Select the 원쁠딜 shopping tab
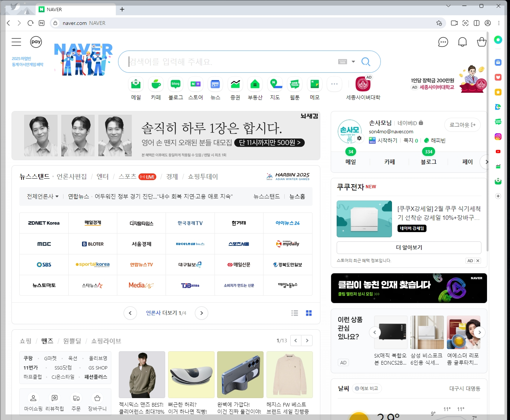The height and width of the screenshot is (420, 510). (72, 341)
